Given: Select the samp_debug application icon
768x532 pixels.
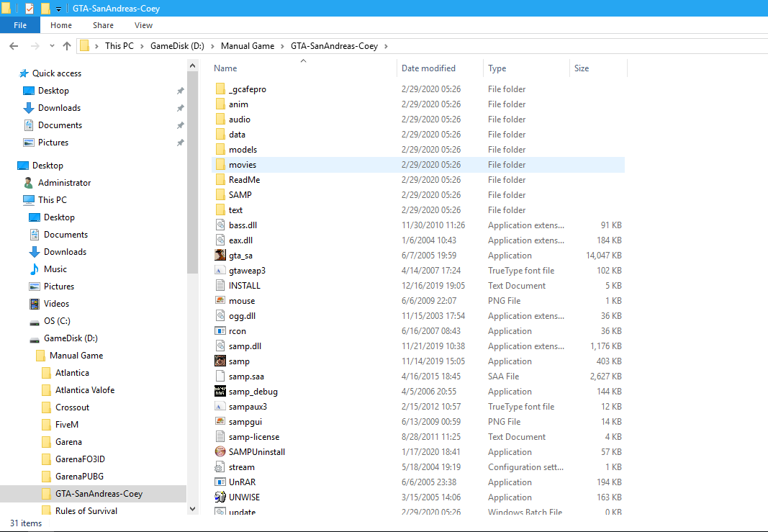Looking at the screenshot, I should tap(220, 392).
